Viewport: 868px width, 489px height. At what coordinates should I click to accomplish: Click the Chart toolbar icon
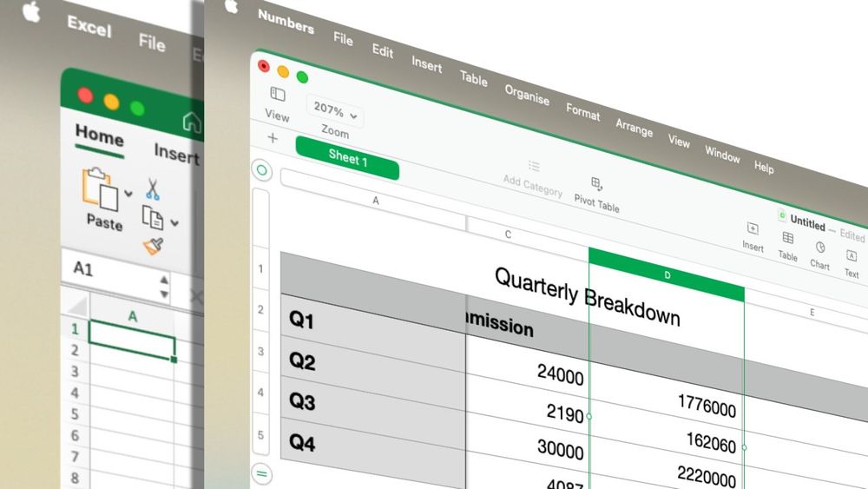pos(820,248)
